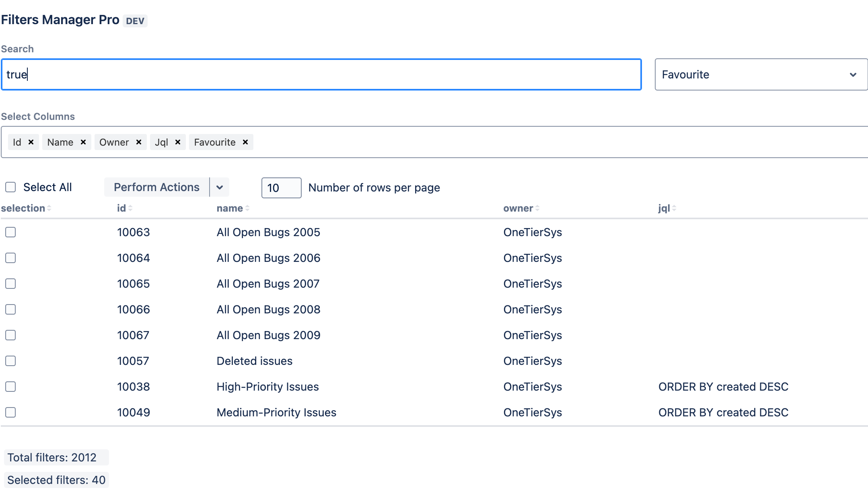868x494 pixels.
Task: Click id value 10066
Action: point(134,309)
